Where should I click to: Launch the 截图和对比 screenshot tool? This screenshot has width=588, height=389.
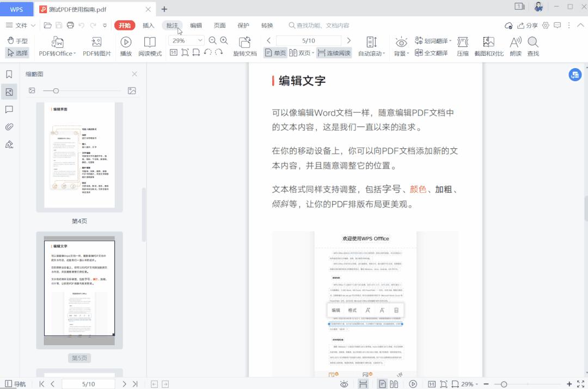coord(488,46)
